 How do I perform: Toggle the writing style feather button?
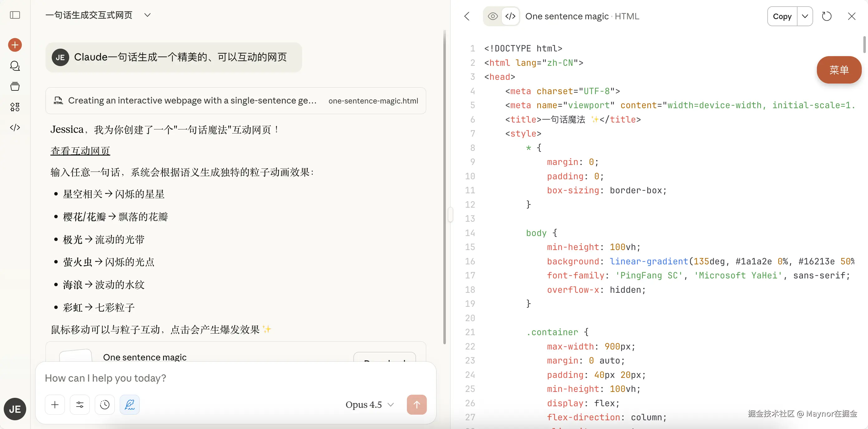(130, 404)
